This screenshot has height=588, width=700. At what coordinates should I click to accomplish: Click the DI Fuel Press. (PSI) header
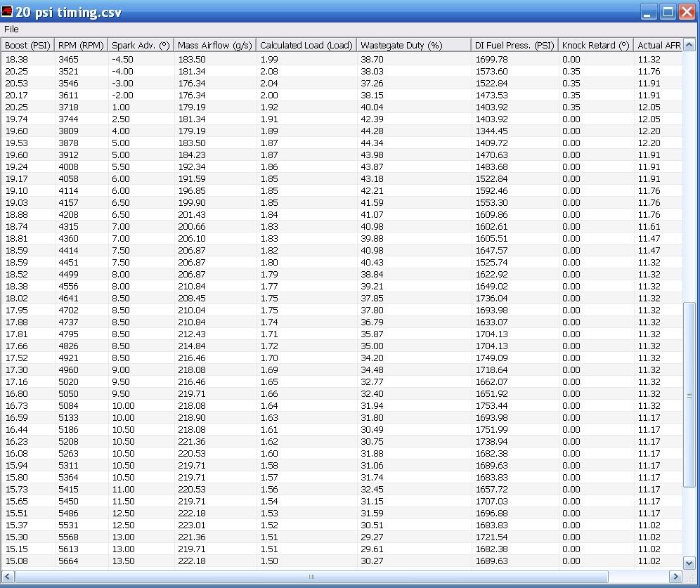click(514, 45)
